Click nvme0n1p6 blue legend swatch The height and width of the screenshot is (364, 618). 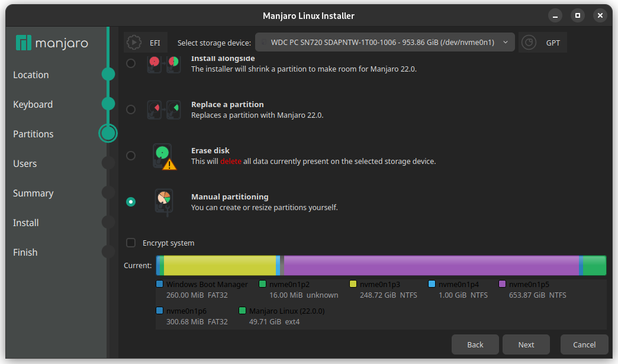(x=160, y=310)
